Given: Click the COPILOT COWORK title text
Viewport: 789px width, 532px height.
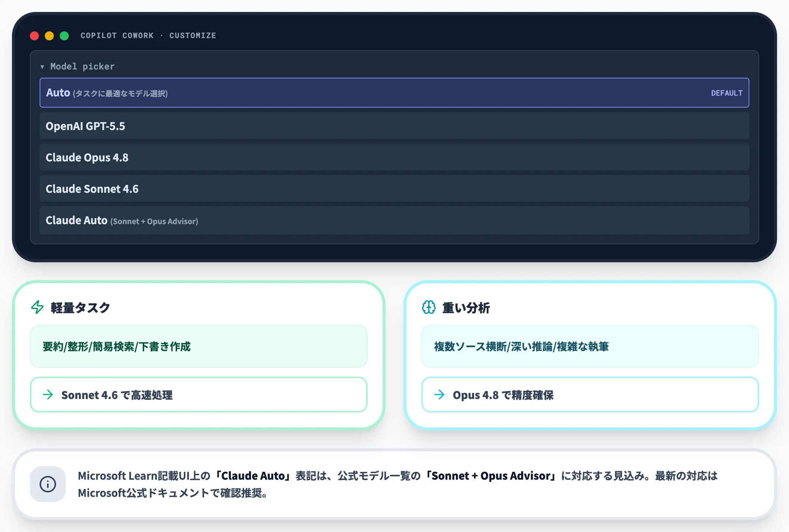Looking at the screenshot, I should click(x=117, y=35).
